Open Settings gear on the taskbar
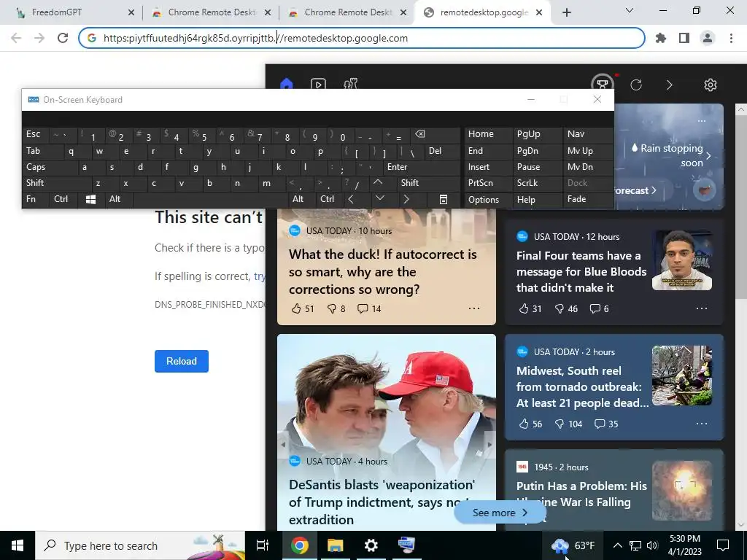 point(371,545)
